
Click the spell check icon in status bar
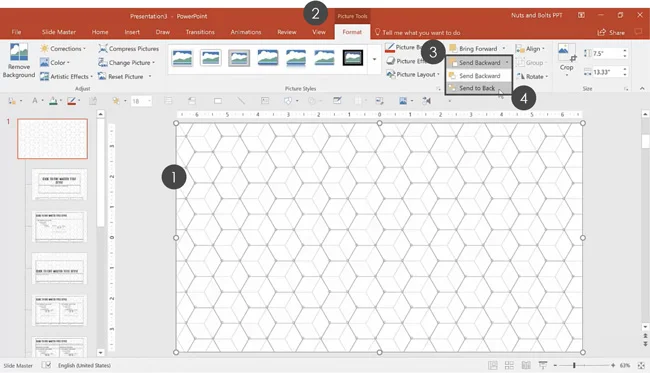(x=46, y=365)
